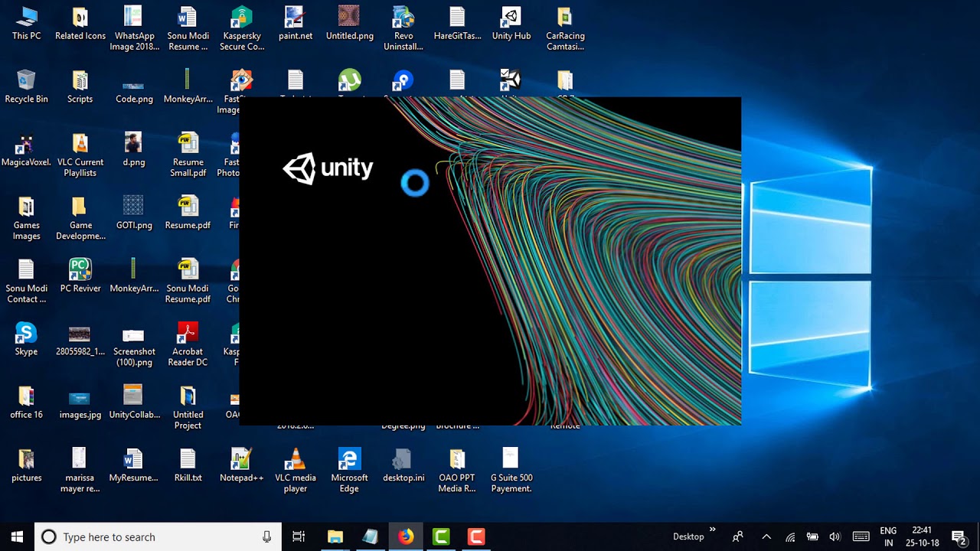The height and width of the screenshot is (551, 980).
Task: Select the WhatsApp Image 2018 file
Action: click(134, 29)
